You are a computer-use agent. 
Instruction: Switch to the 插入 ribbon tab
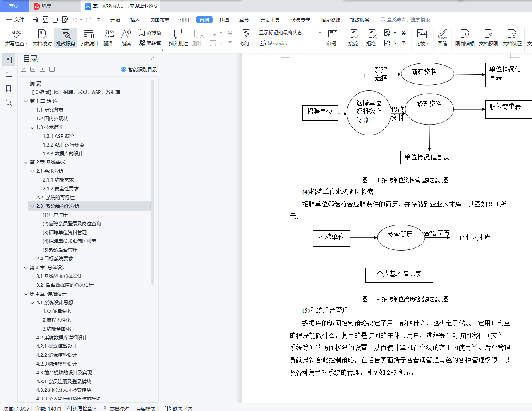coord(135,20)
